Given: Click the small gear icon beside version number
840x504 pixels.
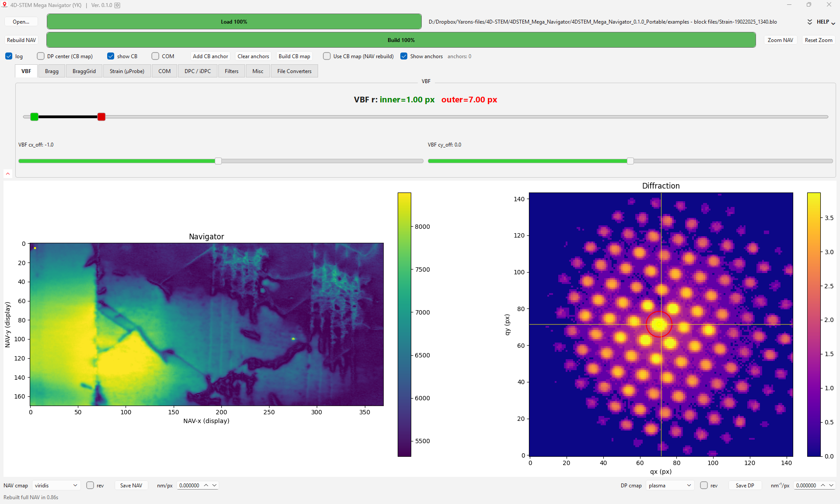Looking at the screenshot, I should pos(117,5).
